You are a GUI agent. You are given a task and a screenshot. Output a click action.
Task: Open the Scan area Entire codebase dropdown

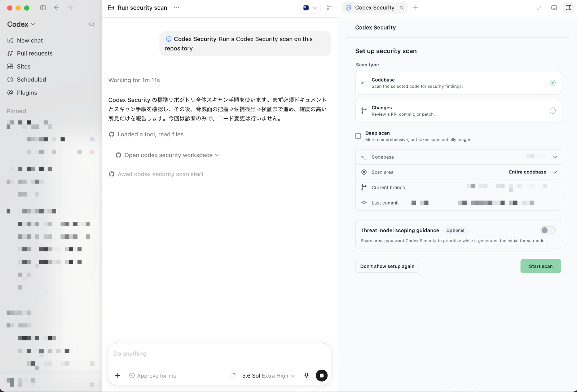tap(533, 172)
